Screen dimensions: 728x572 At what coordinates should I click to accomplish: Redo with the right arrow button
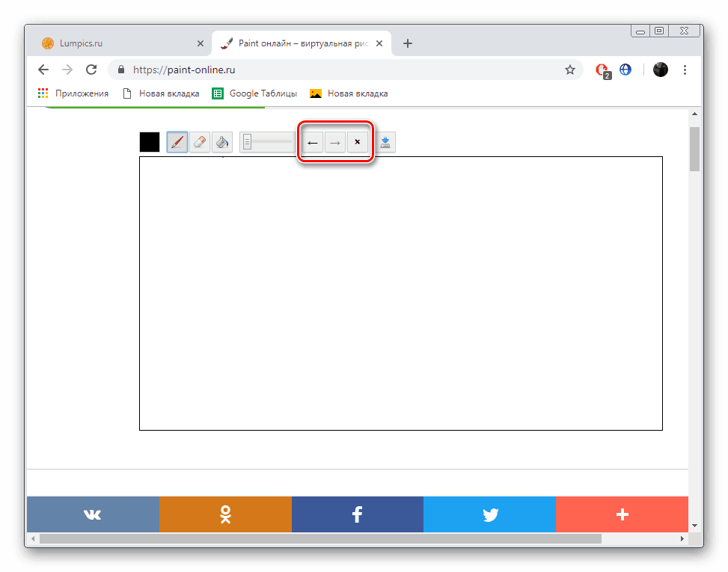[x=334, y=142]
